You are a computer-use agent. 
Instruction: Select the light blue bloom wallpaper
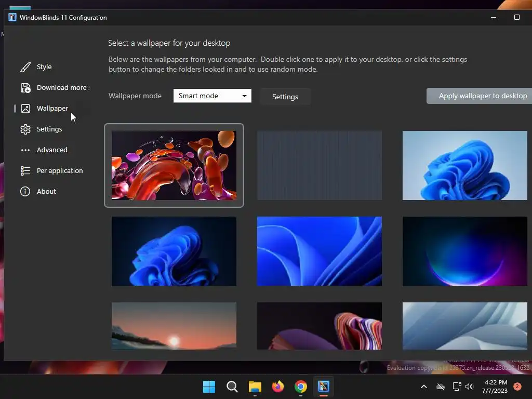465,165
